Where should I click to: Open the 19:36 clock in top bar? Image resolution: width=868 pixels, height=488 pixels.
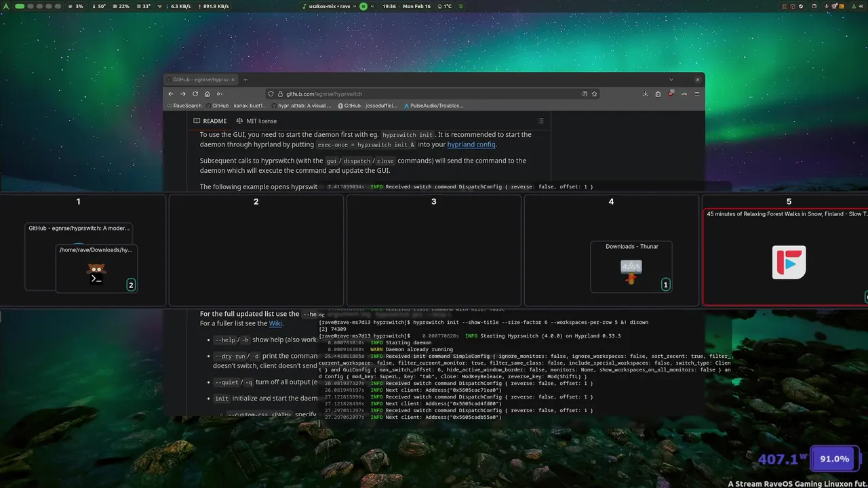click(x=389, y=6)
